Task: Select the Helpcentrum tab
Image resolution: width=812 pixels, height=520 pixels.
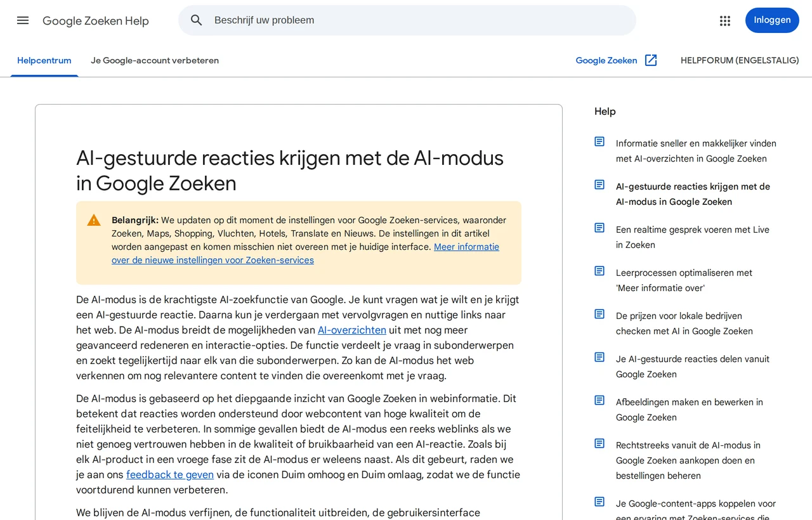Action: [44, 60]
